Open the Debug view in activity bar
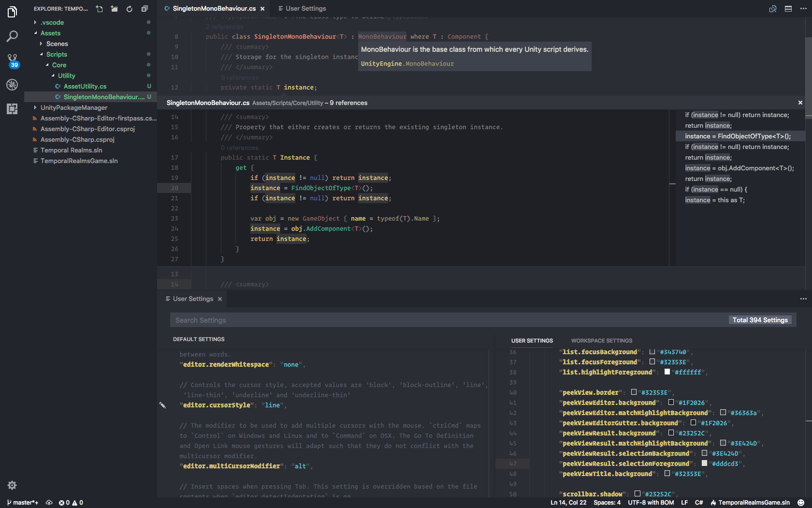Viewport: 812px width, 508px height. point(12,85)
